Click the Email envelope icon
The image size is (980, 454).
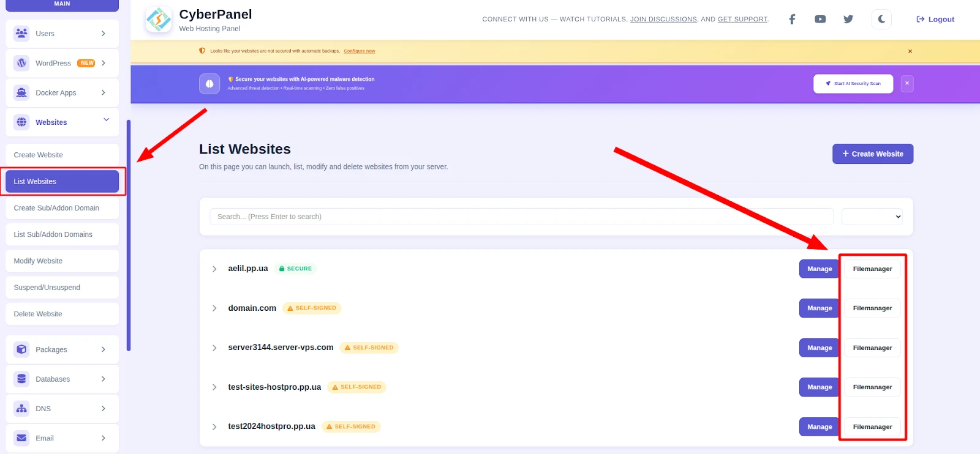pyautogui.click(x=21, y=438)
